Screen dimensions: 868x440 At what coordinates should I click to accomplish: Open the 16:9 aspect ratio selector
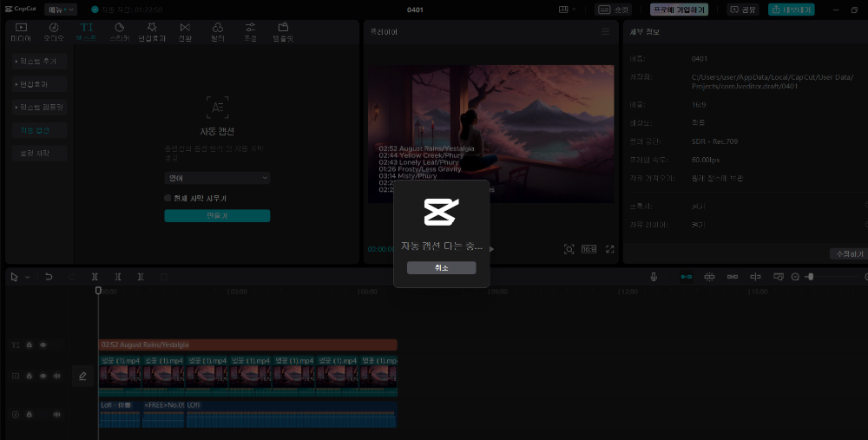[x=589, y=250]
